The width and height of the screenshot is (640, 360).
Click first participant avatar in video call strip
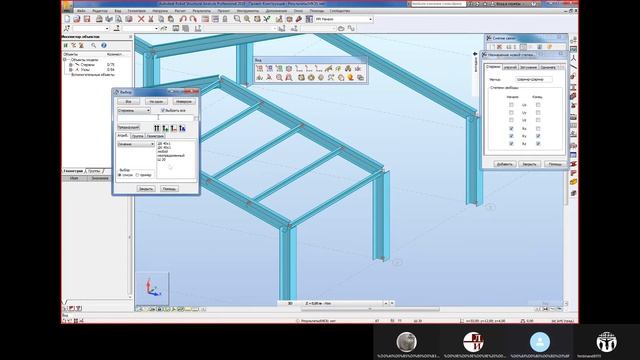pos(407,342)
